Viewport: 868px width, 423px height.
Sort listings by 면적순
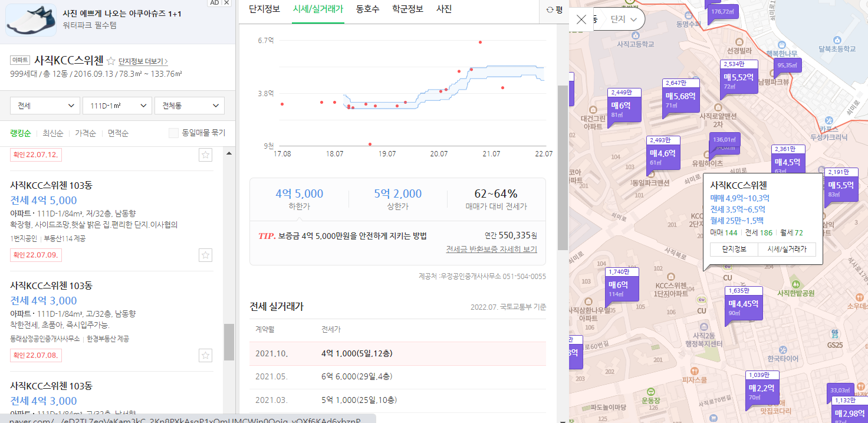(x=118, y=133)
